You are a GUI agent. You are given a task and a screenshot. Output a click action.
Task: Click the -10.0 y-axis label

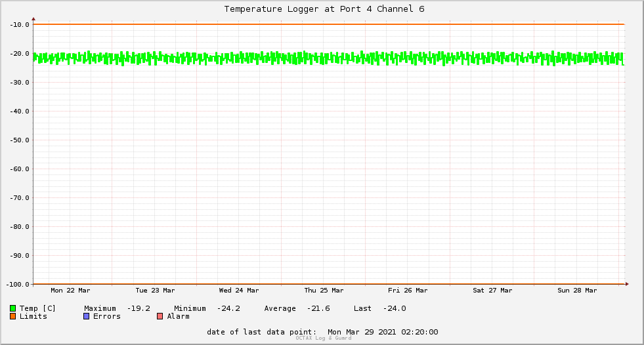pyautogui.click(x=20, y=25)
